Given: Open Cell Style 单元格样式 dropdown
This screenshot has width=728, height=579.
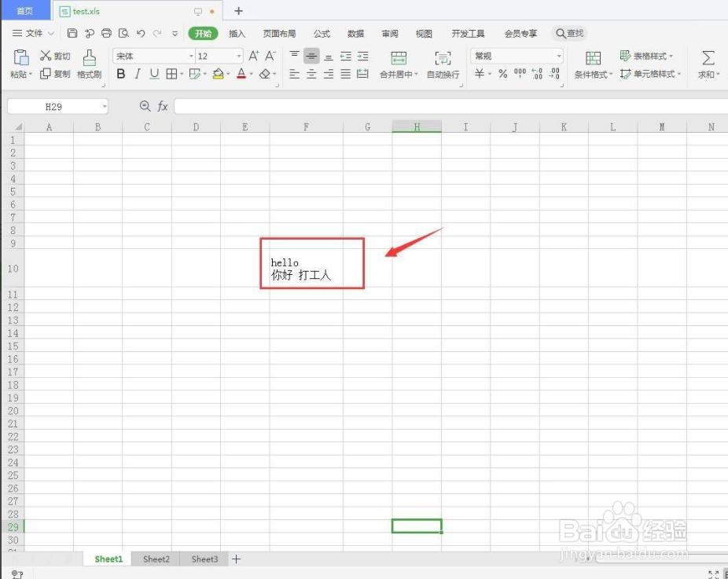Looking at the screenshot, I should click(651, 73).
